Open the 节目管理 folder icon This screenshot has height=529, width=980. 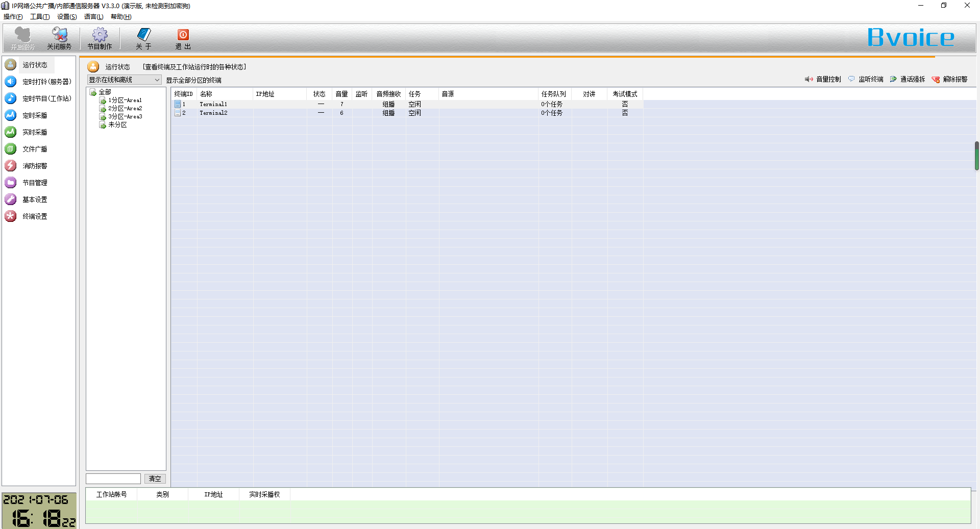(11, 183)
